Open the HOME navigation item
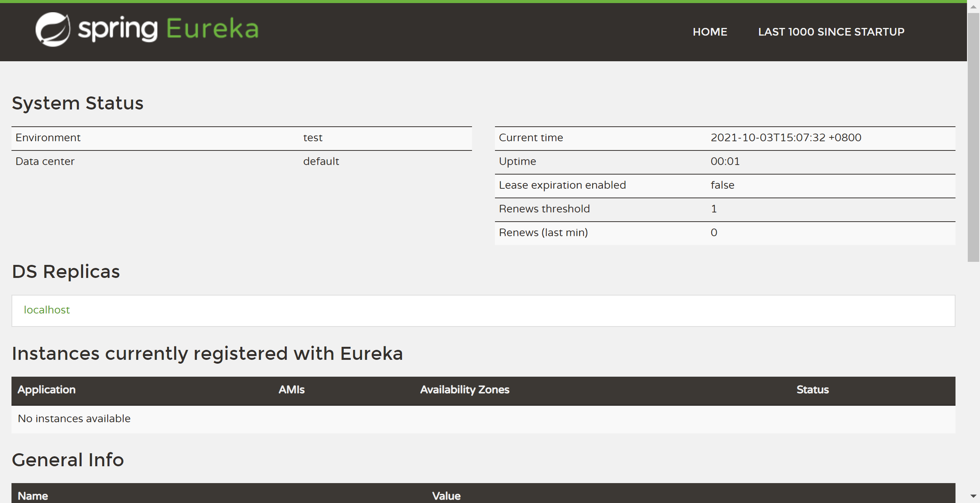The image size is (980, 503). click(x=710, y=32)
